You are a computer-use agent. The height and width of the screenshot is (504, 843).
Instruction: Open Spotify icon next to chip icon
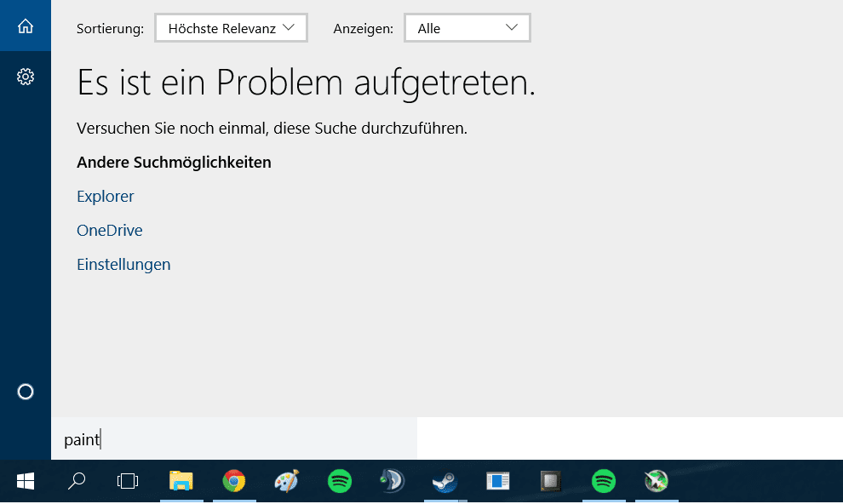click(603, 481)
